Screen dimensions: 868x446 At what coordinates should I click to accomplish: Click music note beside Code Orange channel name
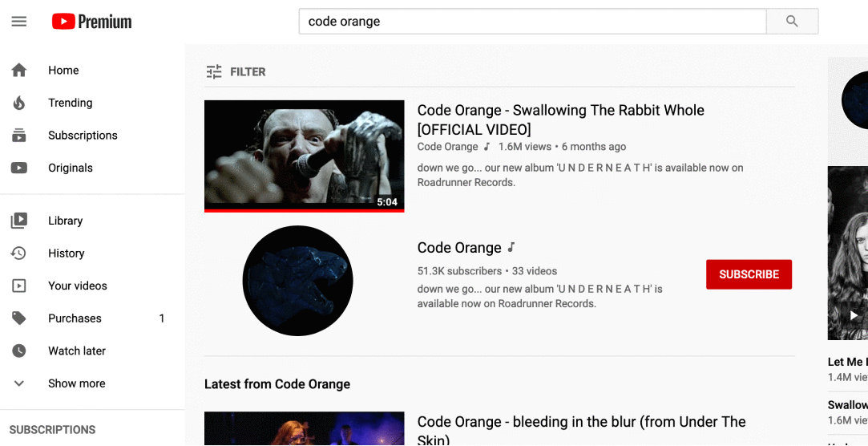pos(511,247)
